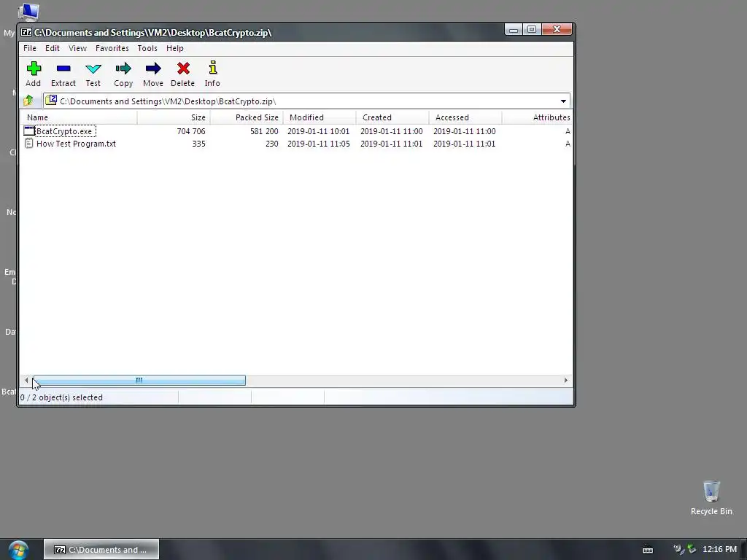This screenshot has height=560, width=747.
Task: Run the Test archive toolbar icon
Action: point(93,69)
